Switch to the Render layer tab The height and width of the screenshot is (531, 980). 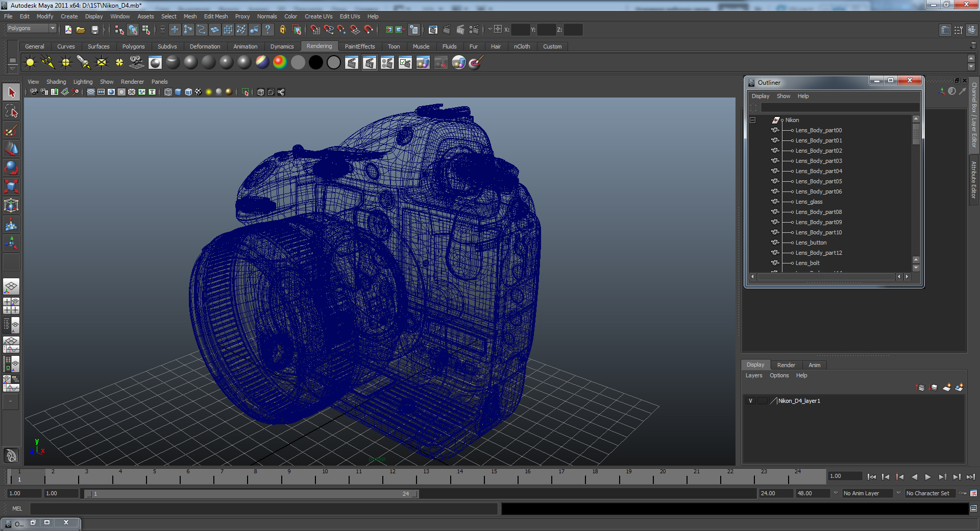click(x=786, y=365)
